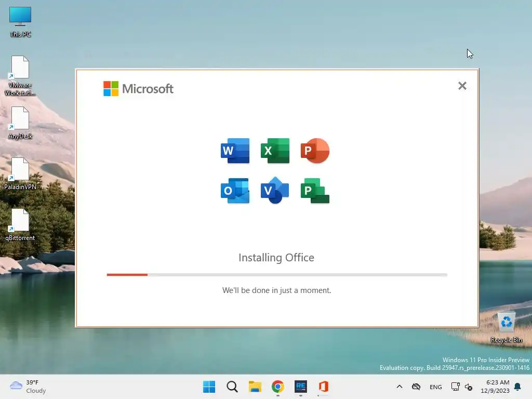Click the PowerPoint icon in the installer
The image size is (532, 399).
[315, 151]
